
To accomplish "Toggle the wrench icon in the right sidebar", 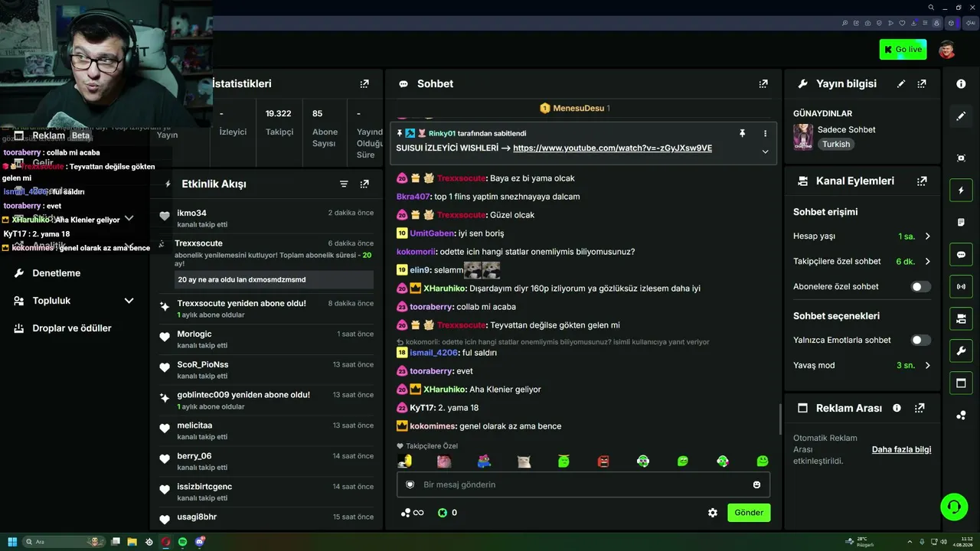I will 961,350.
